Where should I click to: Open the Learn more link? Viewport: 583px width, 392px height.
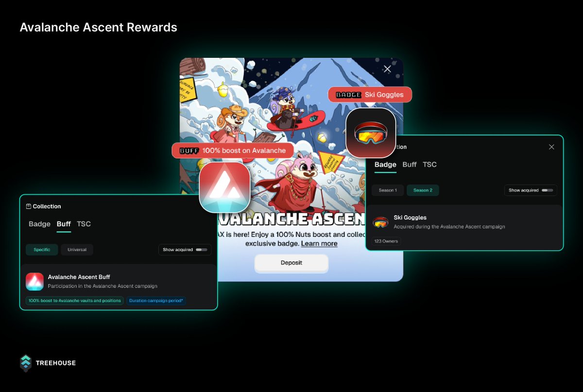click(x=319, y=243)
